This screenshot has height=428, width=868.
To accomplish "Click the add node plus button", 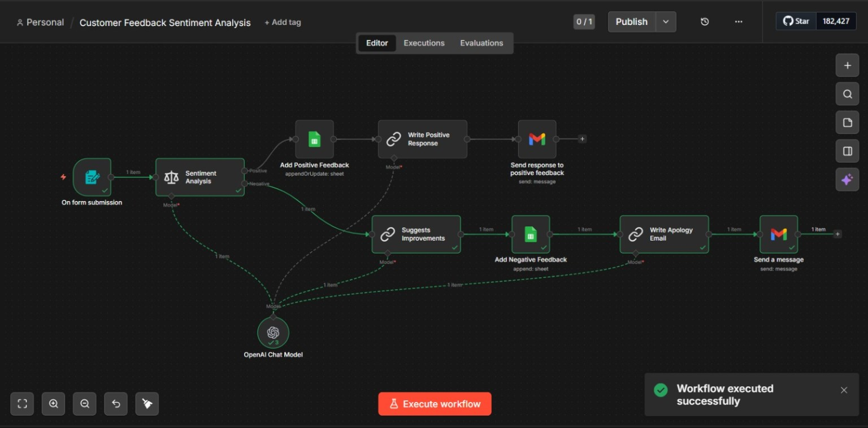I will click(x=847, y=65).
